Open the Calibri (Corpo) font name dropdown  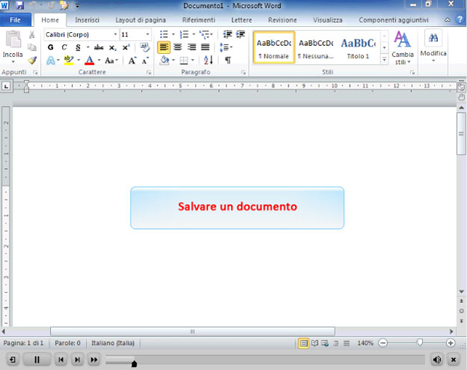click(x=115, y=34)
